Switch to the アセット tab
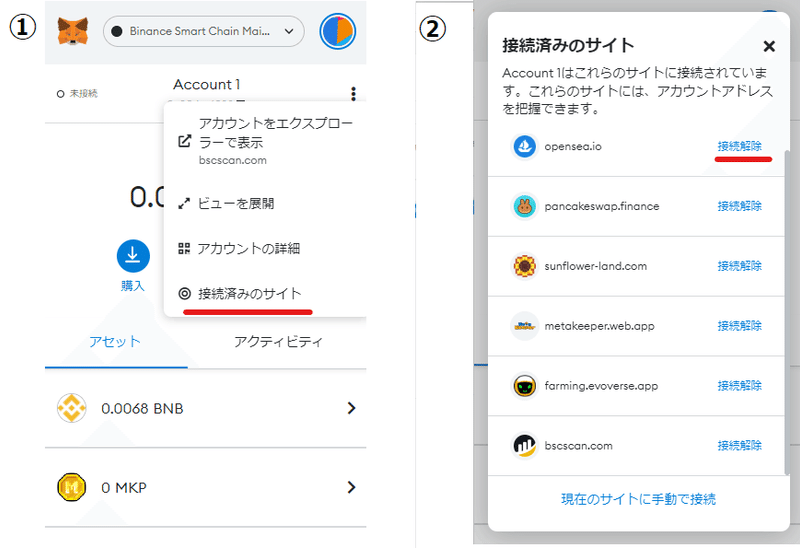The image size is (800, 548). [x=115, y=341]
